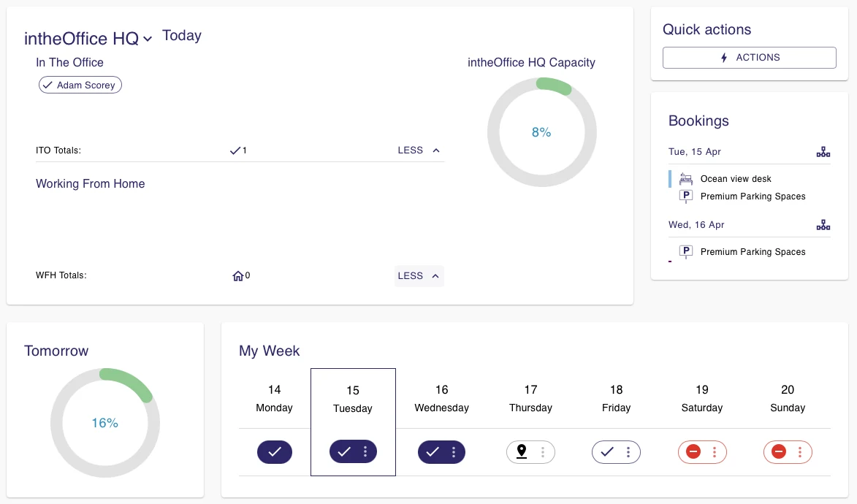Click the parking icon under Tue, 15 Apr
This screenshot has height=504, width=857.
[x=685, y=196]
